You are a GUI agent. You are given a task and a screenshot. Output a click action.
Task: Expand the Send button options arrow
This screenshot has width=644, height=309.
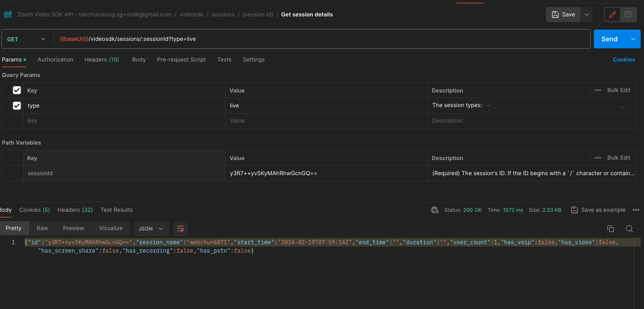[634, 39]
